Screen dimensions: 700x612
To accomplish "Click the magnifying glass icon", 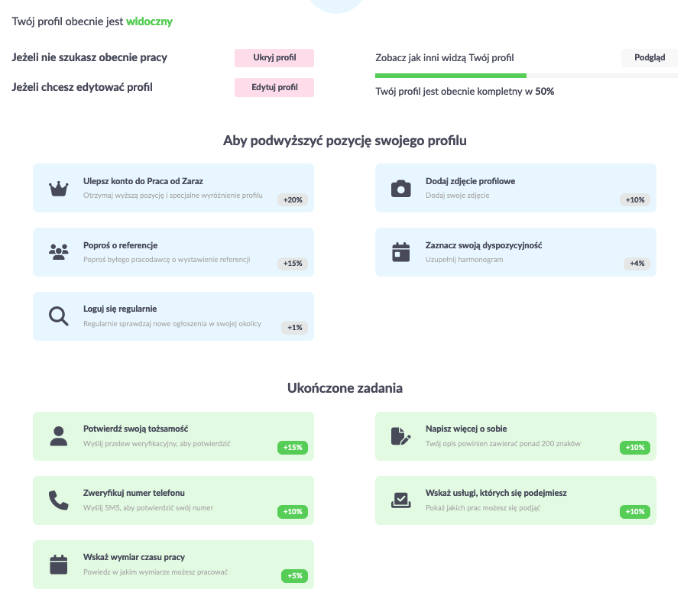I will [x=59, y=316].
